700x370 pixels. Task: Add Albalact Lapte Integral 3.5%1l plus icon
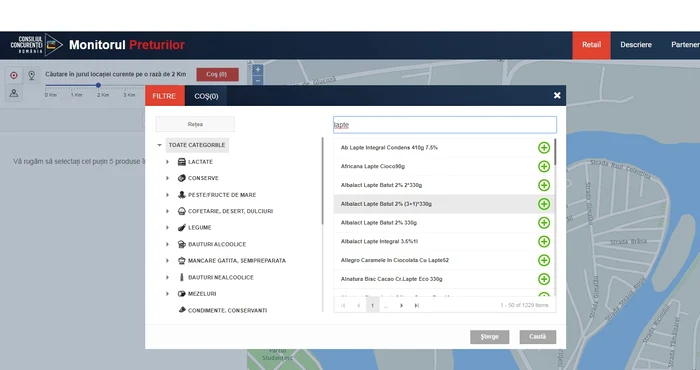coord(544,241)
